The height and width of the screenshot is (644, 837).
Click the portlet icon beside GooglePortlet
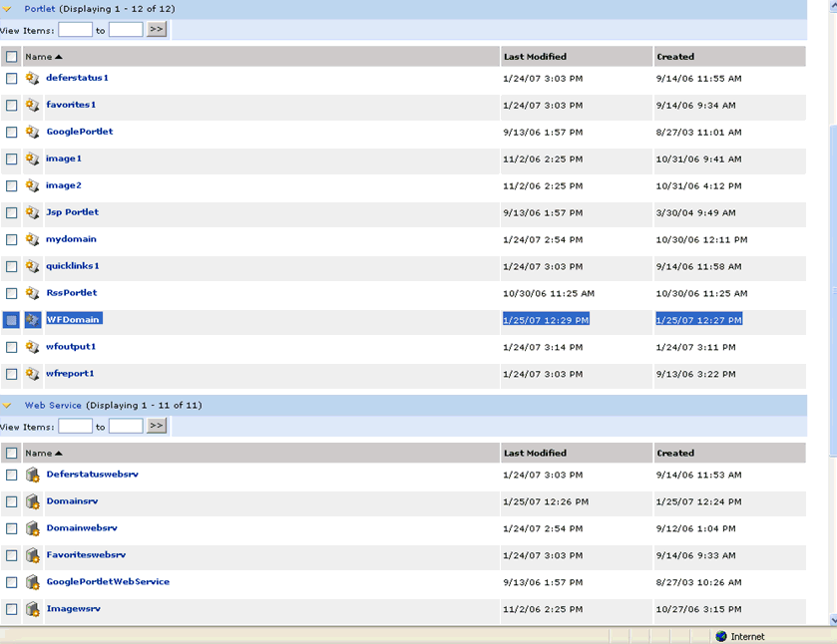click(33, 132)
